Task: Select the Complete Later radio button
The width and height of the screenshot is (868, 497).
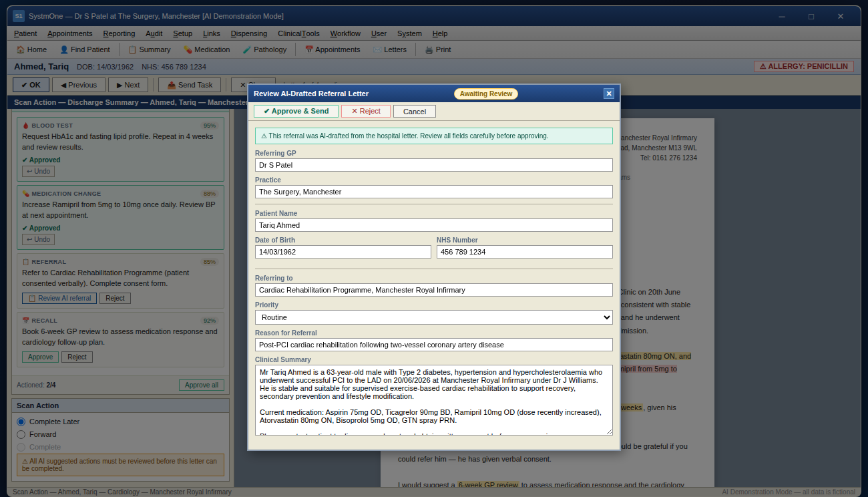Action: (x=21, y=422)
